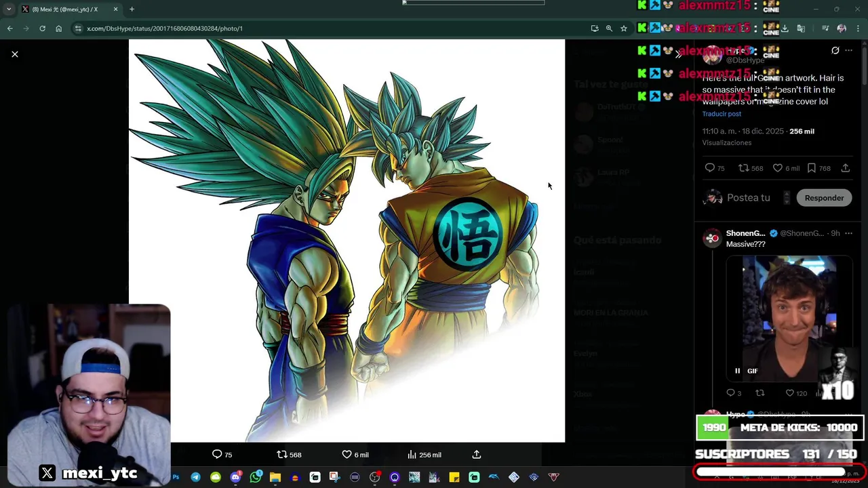Open the tab search dropdown arrow
The width and height of the screenshot is (868, 488).
click(x=9, y=9)
